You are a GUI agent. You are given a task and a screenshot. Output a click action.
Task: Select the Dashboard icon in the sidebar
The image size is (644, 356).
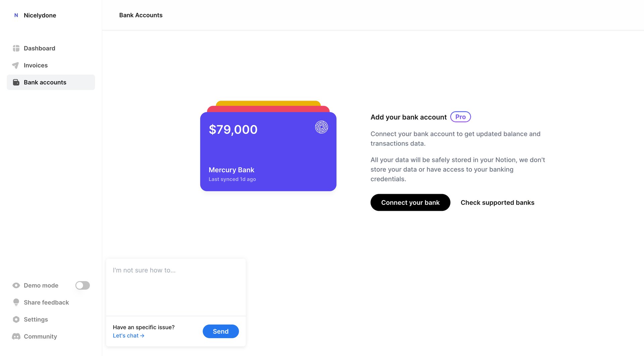[16, 48]
